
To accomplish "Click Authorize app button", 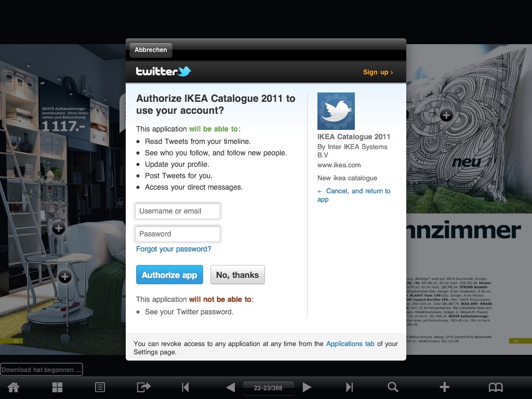I will (x=170, y=274).
